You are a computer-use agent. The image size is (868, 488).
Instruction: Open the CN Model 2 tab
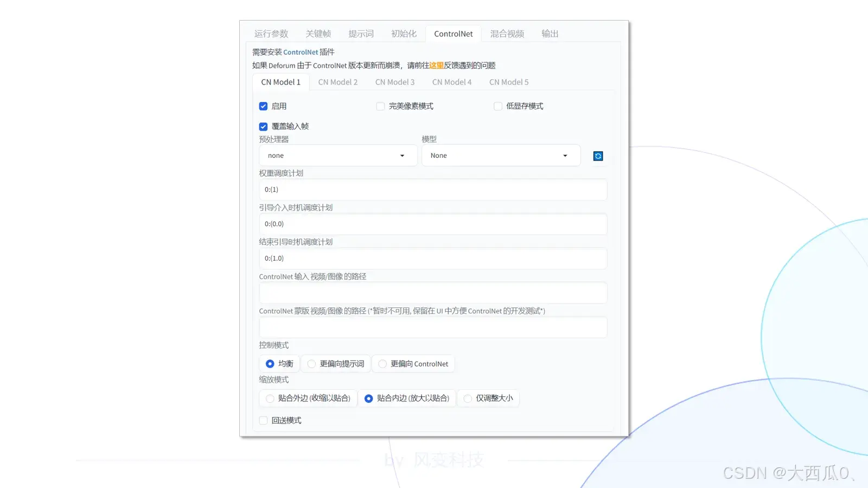click(x=337, y=82)
